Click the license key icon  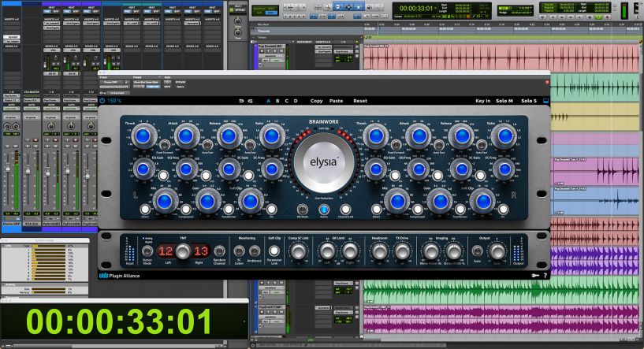535,276
